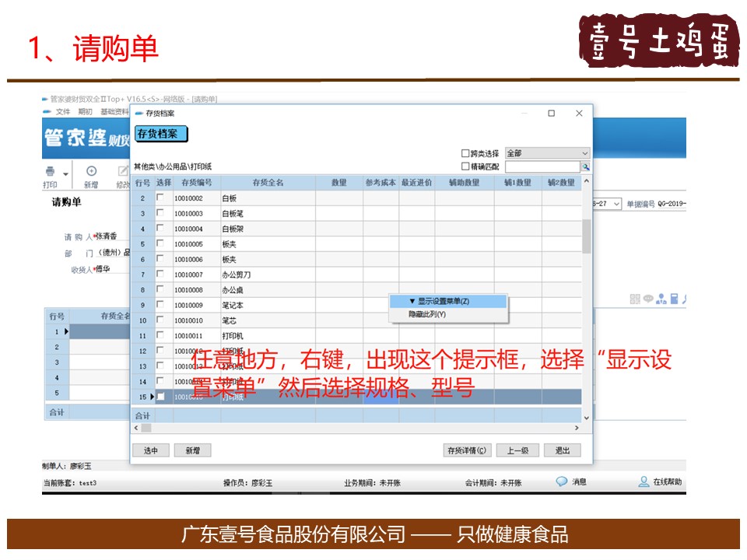747x560 pixels.
Task: Click the search input field beside 精确匹配
Action: pyautogui.click(x=542, y=167)
